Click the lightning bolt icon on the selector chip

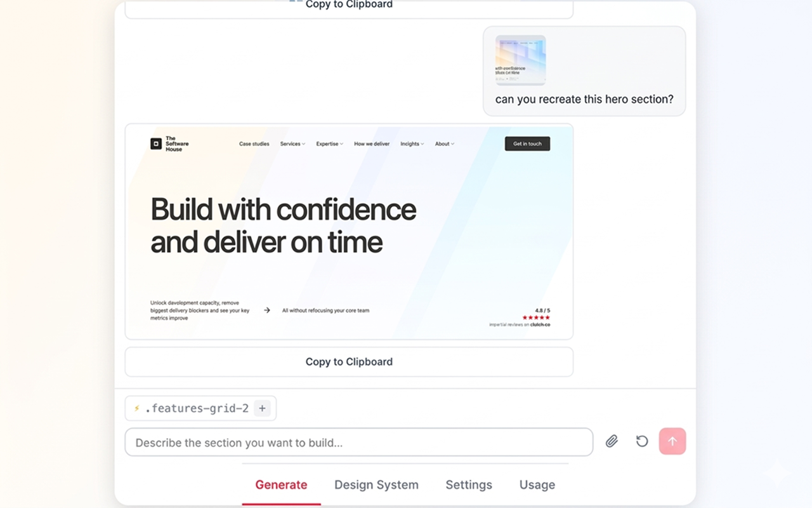click(136, 408)
